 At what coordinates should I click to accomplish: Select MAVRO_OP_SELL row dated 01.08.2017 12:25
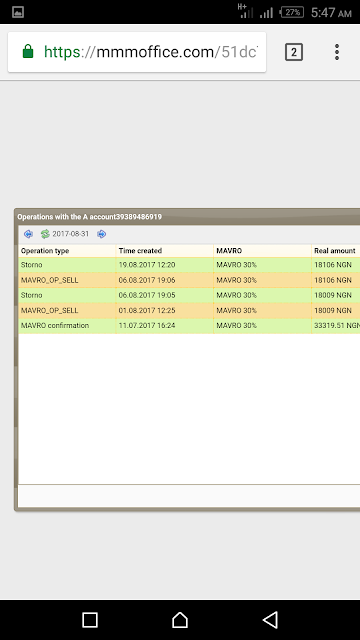click(x=189, y=310)
